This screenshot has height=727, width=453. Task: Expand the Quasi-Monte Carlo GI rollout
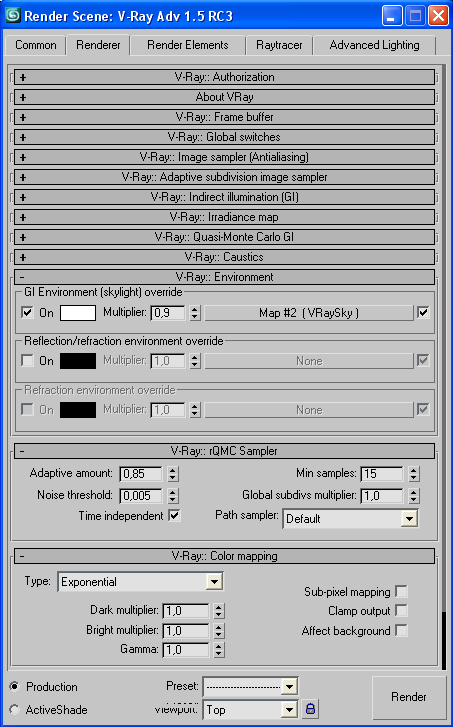coord(224,237)
